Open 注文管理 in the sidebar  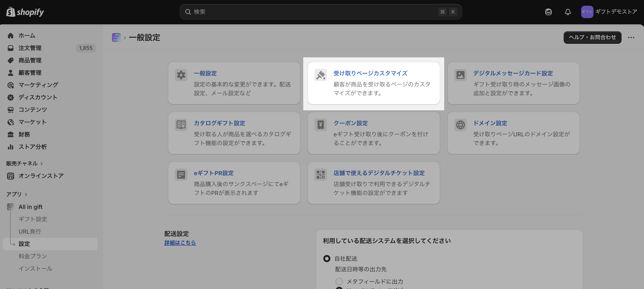coord(30,48)
